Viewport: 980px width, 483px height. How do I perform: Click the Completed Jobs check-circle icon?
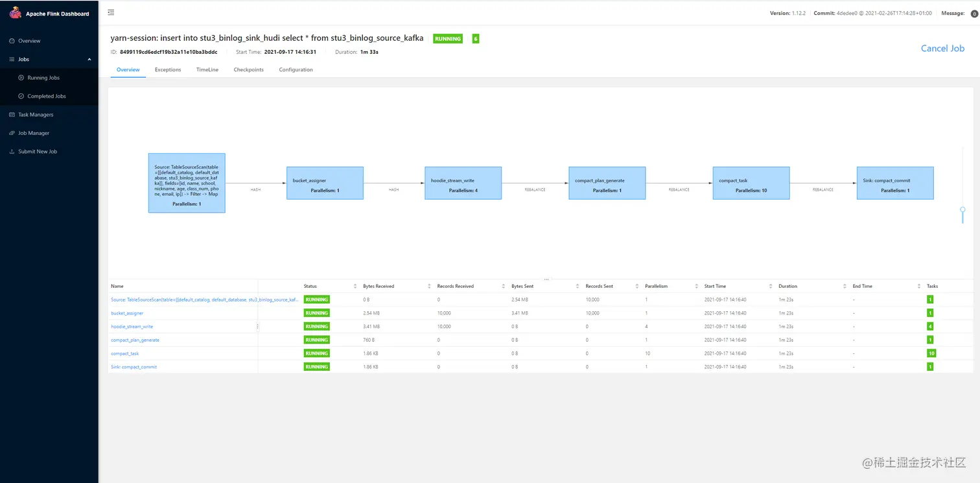coord(21,96)
